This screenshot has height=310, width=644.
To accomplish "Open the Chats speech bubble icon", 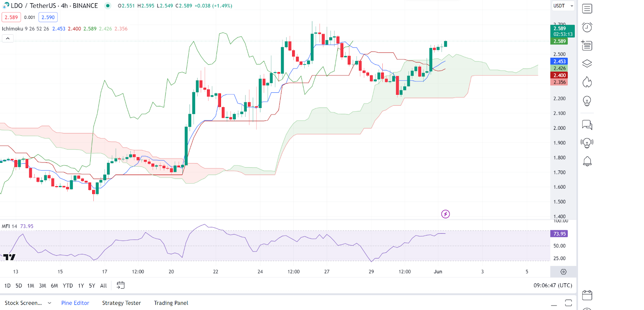I will tap(587, 125).
